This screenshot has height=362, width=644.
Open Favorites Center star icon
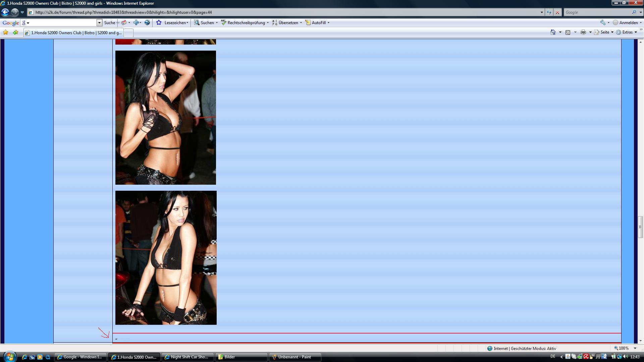click(6, 33)
